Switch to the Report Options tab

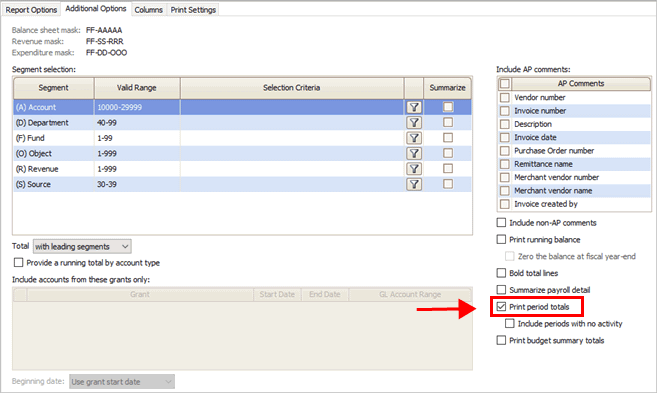coord(31,10)
